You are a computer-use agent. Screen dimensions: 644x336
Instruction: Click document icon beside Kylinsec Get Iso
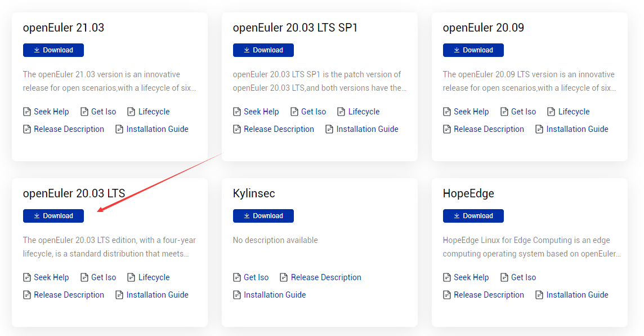pos(237,277)
